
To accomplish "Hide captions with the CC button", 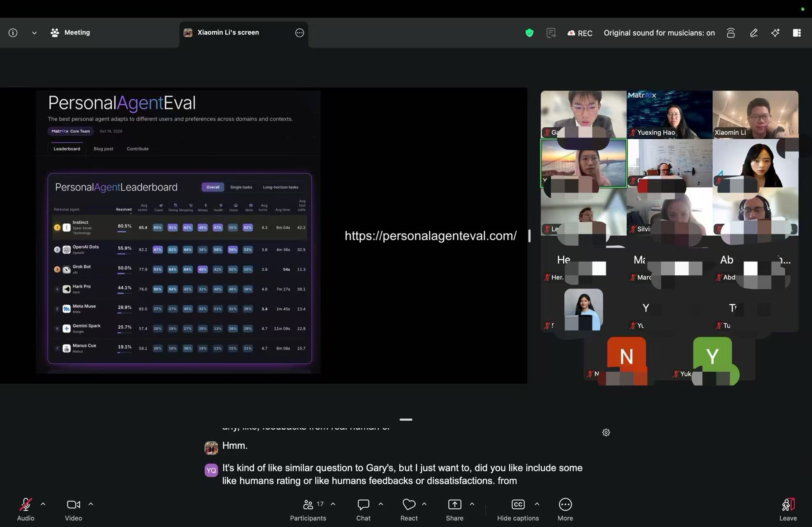I will coord(518,509).
